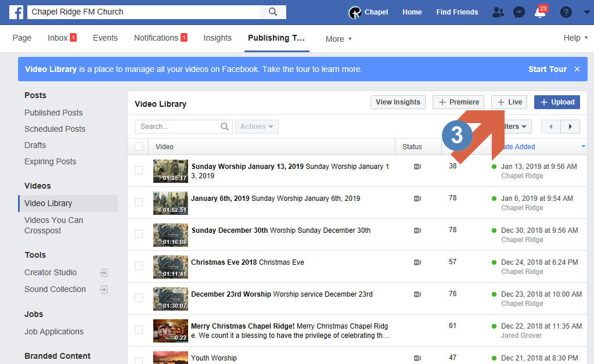Open Videos You Can Crosspost
The height and width of the screenshot is (364, 594).
click(x=54, y=225)
